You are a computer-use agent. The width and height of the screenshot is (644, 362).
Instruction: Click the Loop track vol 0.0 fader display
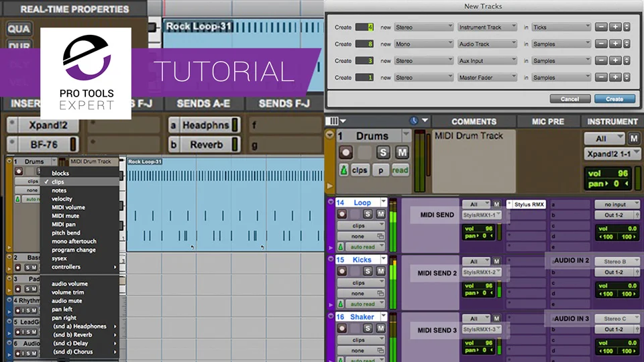[617, 233]
